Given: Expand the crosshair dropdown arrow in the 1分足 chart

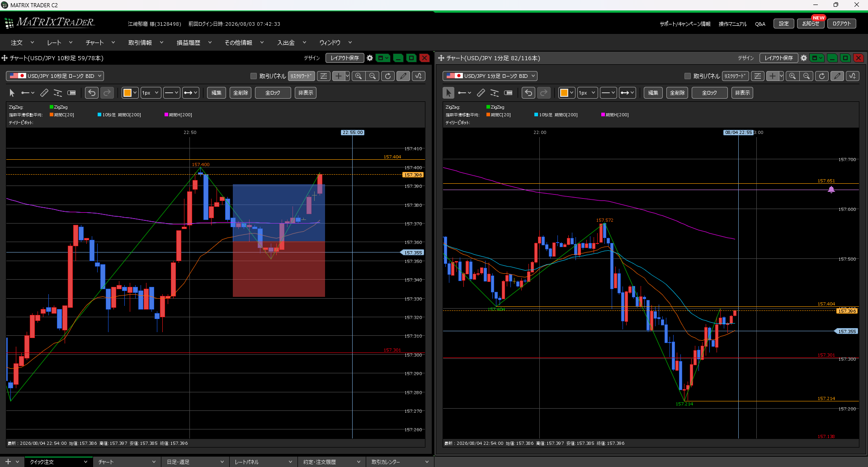Looking at the screenshot, I should (x=781, y=76).
